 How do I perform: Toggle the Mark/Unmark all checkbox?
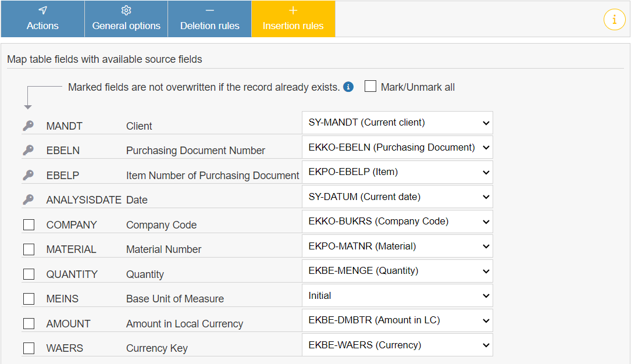[x=370, y=86]
